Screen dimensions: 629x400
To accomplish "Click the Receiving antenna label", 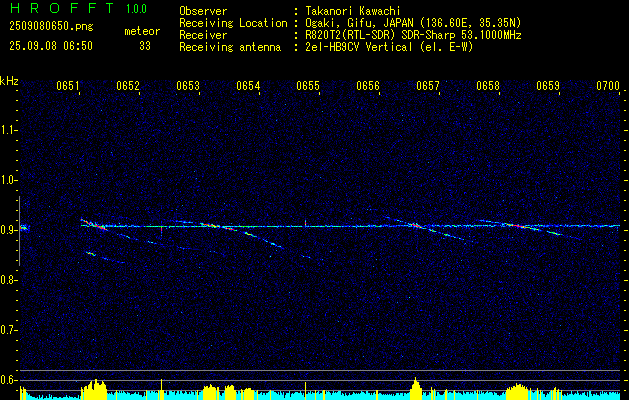I will tap(230, 47).
